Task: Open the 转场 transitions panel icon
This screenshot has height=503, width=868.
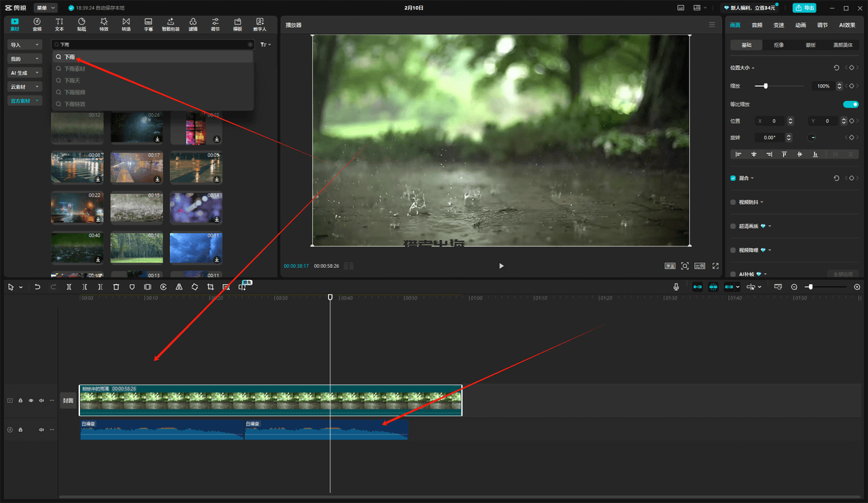Action: tap(126, 24)
